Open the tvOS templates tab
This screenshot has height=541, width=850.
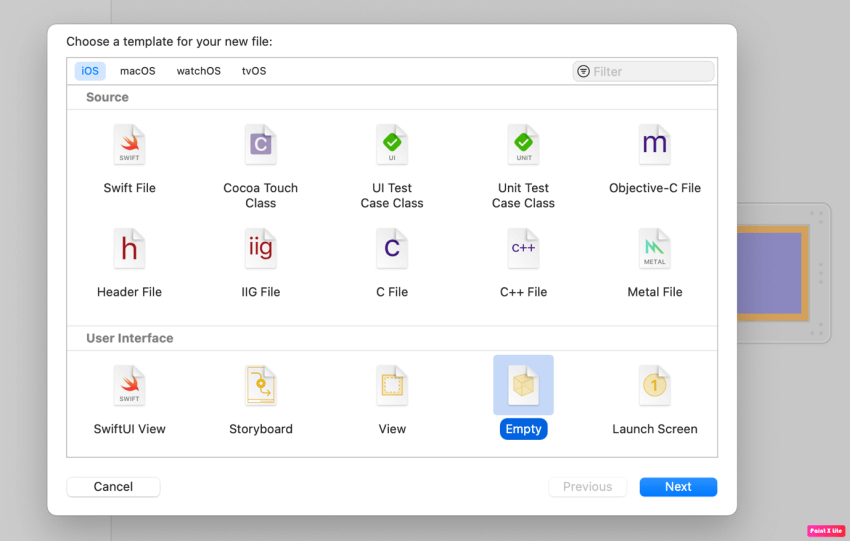pyautogui.click(x=254, y=71)
